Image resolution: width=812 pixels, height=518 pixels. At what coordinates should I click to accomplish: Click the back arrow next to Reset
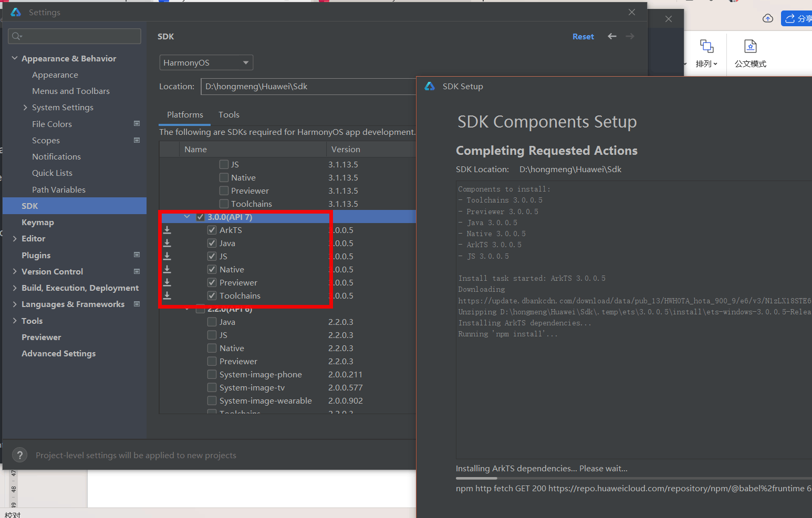point(612,36)
